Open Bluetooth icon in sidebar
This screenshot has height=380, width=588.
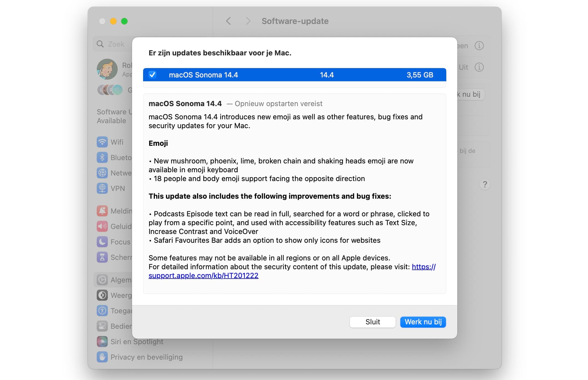click(x=102, y=158)
